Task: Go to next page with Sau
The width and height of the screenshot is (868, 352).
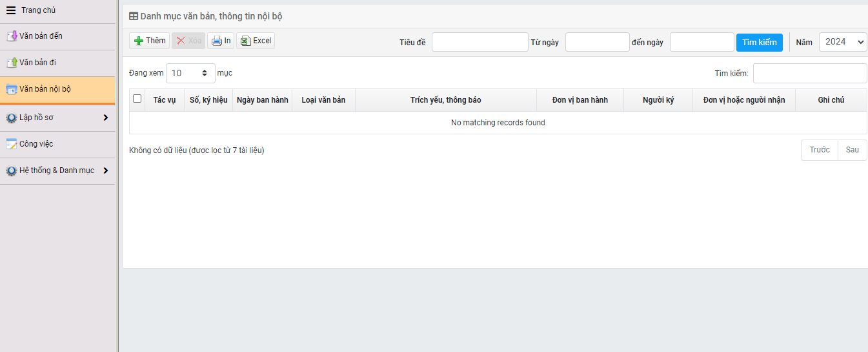Action: pos(852,150)
